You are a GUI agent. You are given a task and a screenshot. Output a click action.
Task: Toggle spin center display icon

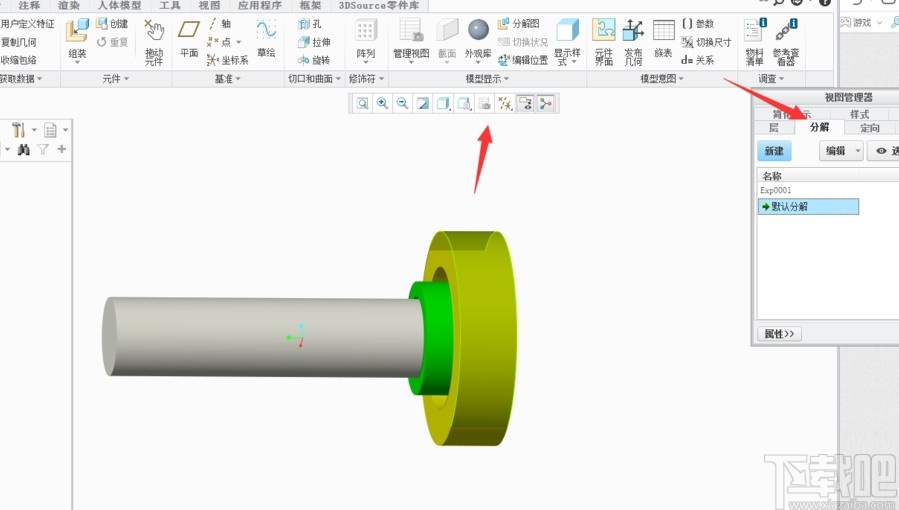pos(545,103)
